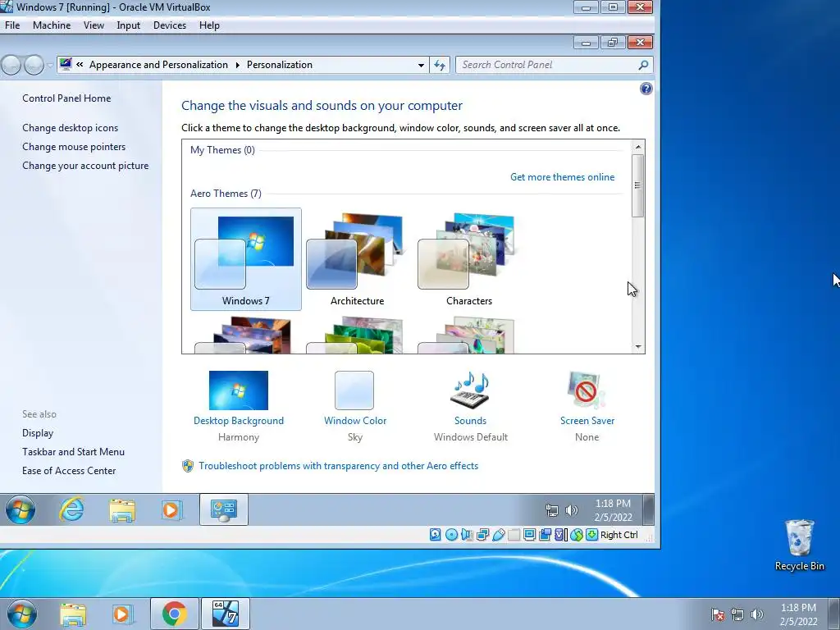The image size is (840, 630).
Task: Open the VirtualBox File menu
Action: [x=12, y=25]
